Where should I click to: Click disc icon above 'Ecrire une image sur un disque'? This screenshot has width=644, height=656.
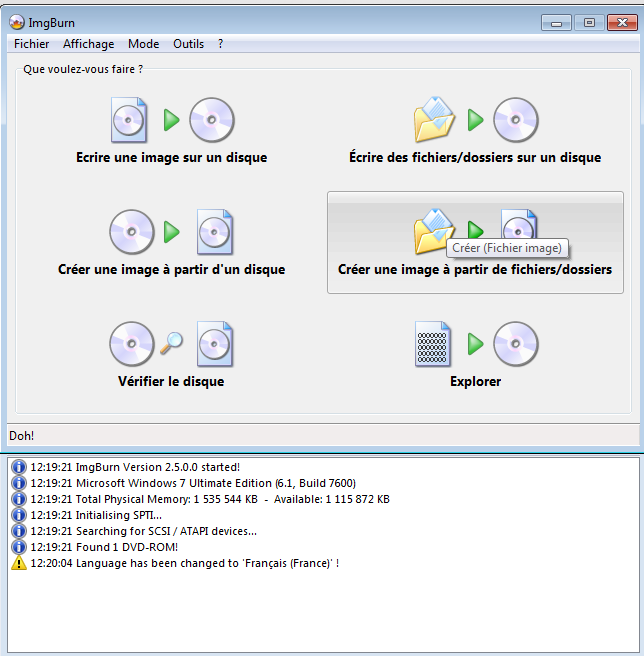(x=212, y=120)
